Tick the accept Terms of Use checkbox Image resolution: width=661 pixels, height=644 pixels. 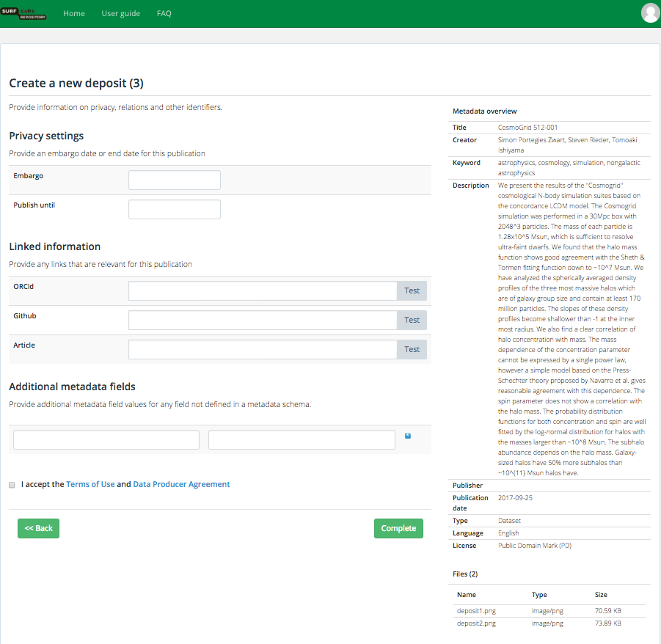click(12, 485)
